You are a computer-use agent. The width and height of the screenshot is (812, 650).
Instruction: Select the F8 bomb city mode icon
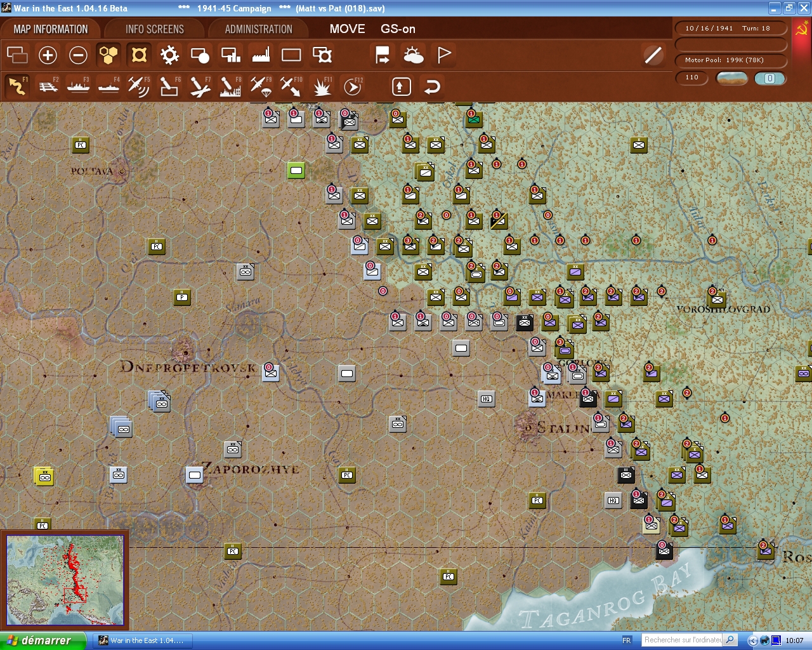tap(230, 86)
